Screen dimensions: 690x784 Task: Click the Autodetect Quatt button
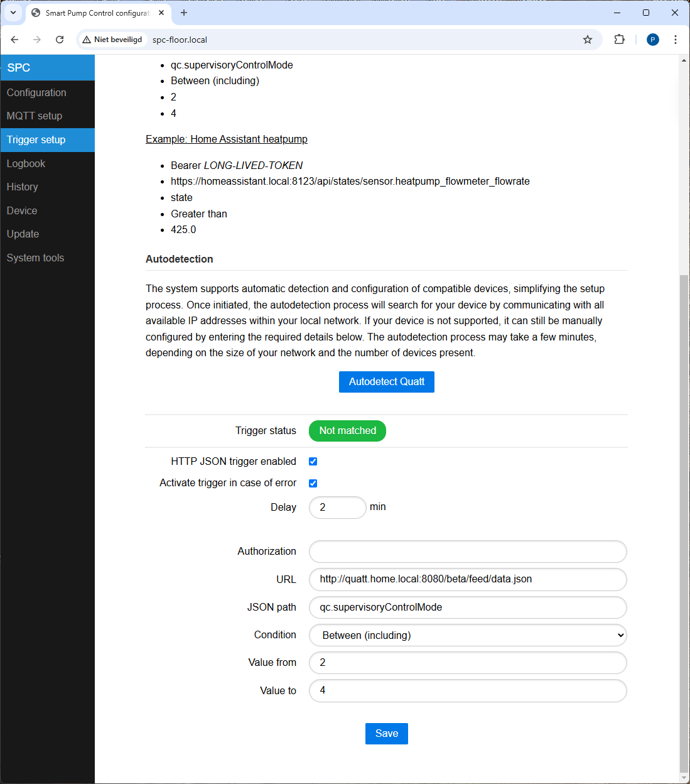pyautogui.click(x=387, y=382)
